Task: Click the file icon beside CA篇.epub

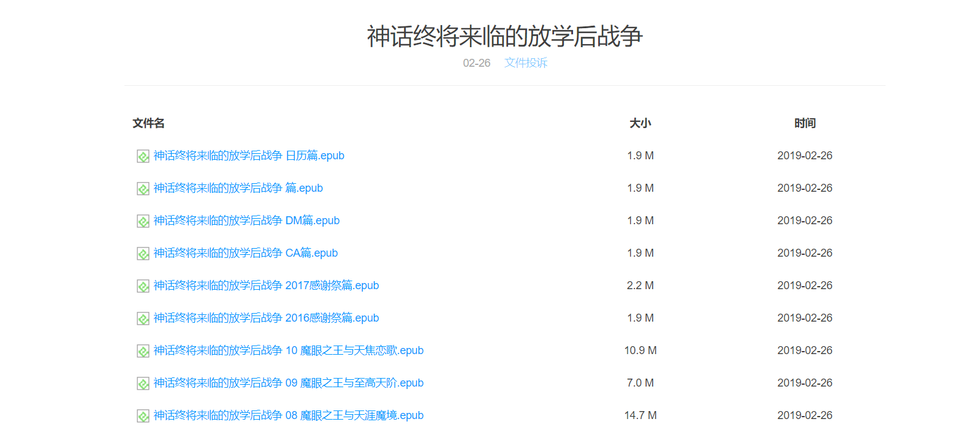Action: pyautogui.click(x=143, y=254)
